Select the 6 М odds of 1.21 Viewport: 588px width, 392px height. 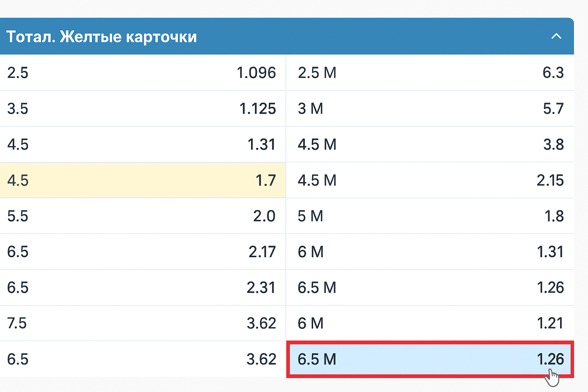point(429,323)
